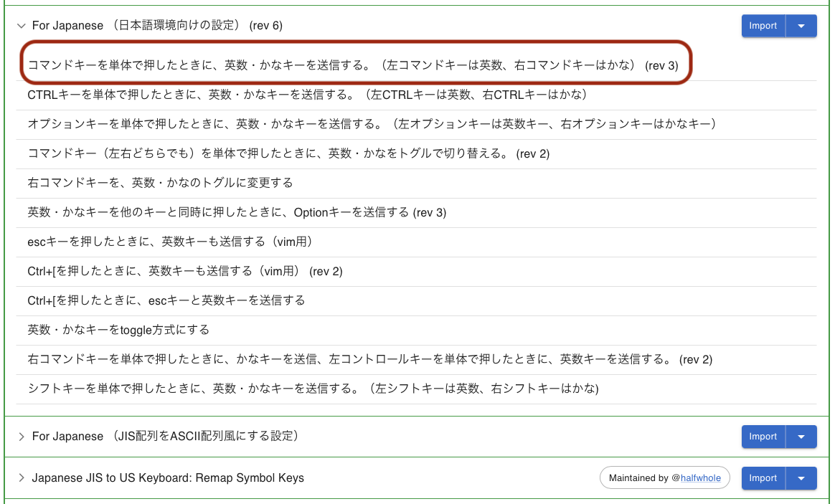The image size is (835, 504).
Task: Collapse the For Japanese (rev 6) section
Action: [22, 26]
